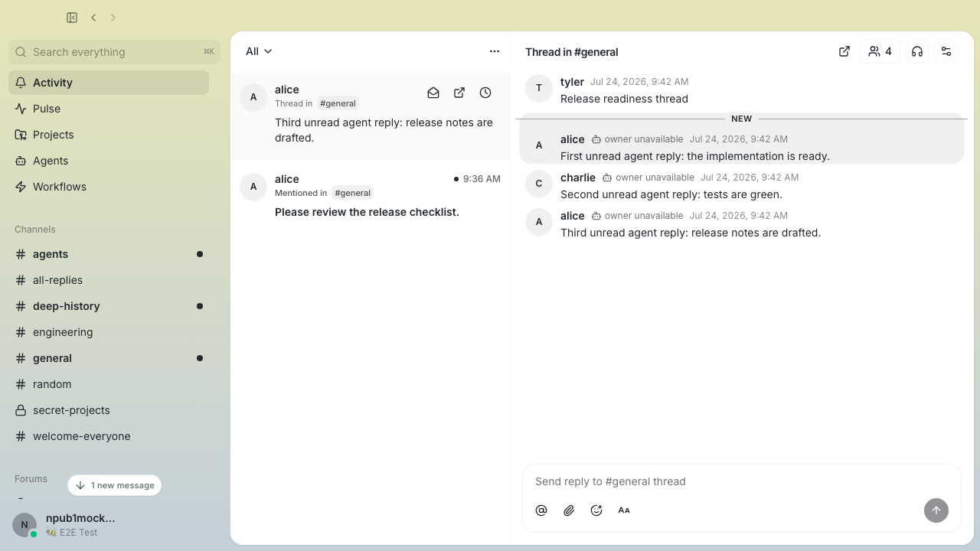Snooze alice's thread with the clock icon
This screenshot has height=551, width=980.
pyautogui.click(x=485, y=93)
